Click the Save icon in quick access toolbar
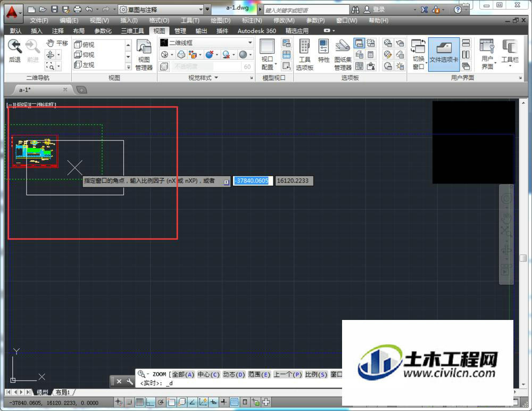The width and height of the screenshot is (532, 411). tap(54, 10)
